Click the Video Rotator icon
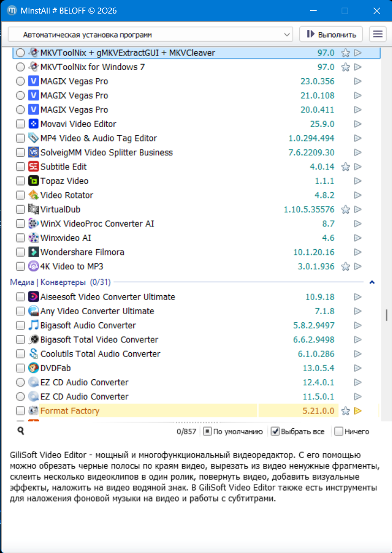 [33, 195]
